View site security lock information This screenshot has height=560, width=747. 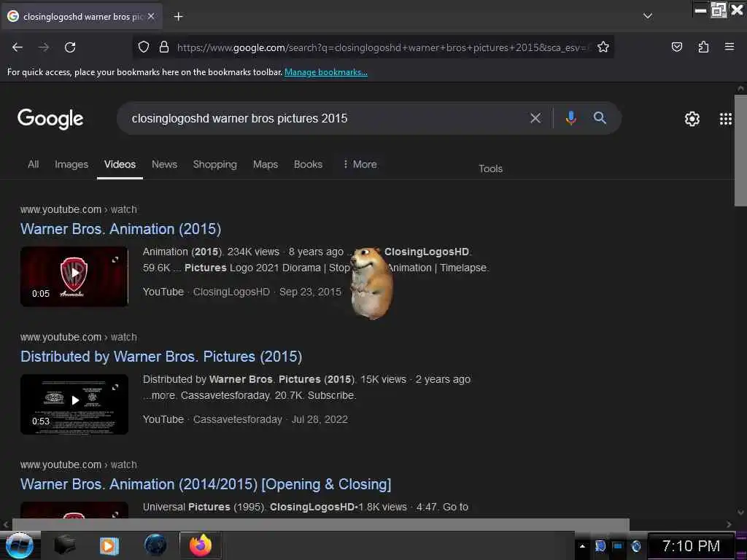coord(164,47)
